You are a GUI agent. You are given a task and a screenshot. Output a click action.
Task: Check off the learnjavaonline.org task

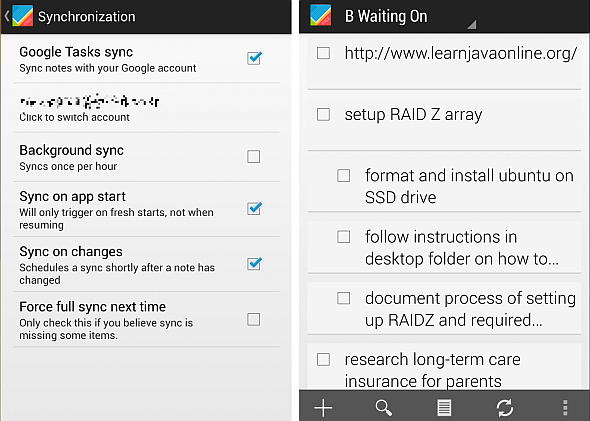click(x=323, y=53)
